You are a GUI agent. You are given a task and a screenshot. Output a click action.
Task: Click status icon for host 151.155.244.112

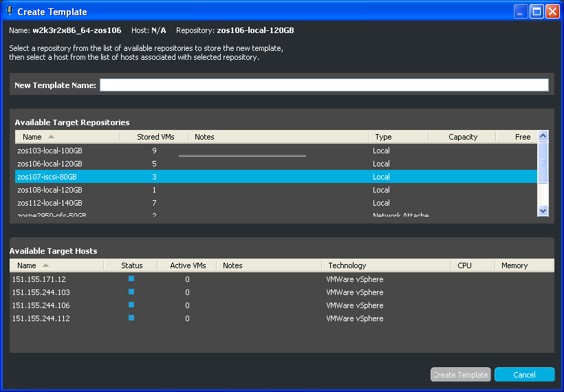pos(131,318)
